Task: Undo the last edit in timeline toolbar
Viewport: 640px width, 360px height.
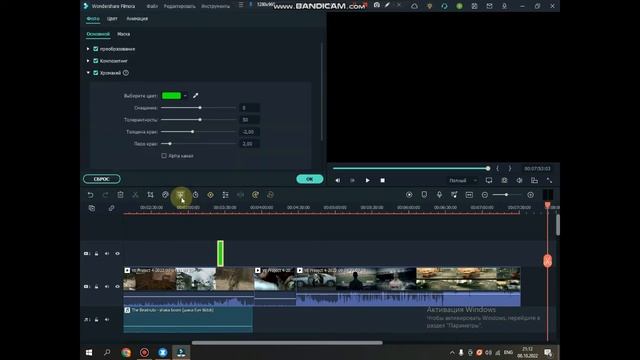Action: [90, 195]
